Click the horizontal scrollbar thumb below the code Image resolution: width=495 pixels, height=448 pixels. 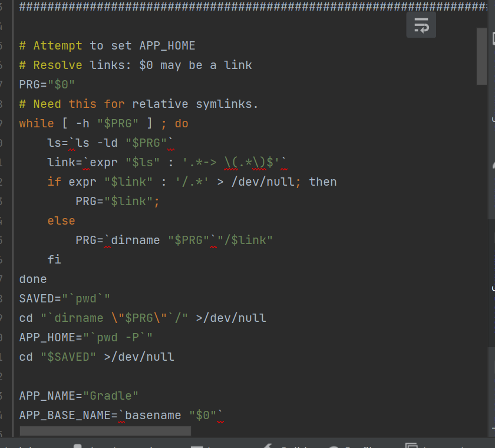105,431
